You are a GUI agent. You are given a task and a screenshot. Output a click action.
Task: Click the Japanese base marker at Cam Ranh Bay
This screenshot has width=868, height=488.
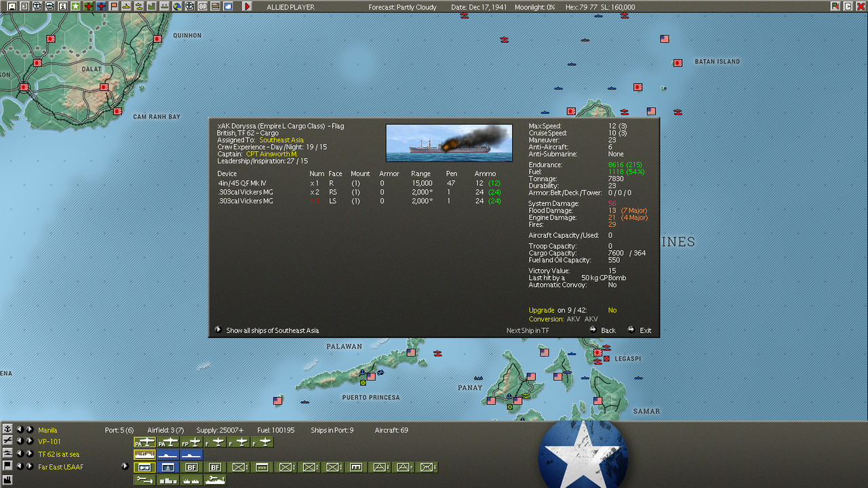(x=117, y=111)
